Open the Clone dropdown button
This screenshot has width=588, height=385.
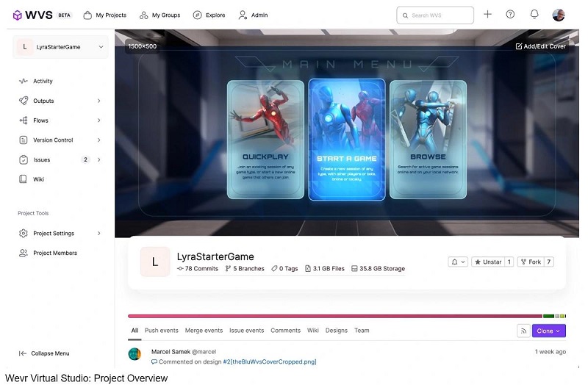[548, 331]
